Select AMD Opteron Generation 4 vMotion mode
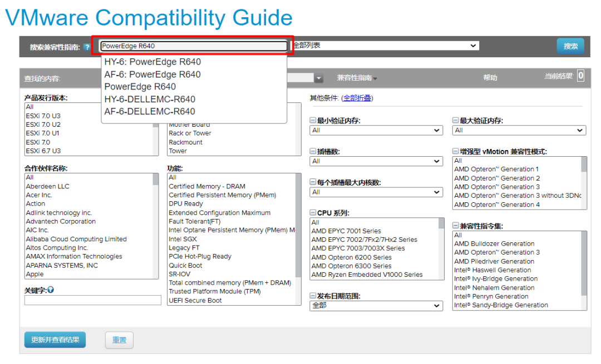Image resolution: width=601 pixels, height=364 pixels. point(497,205)
